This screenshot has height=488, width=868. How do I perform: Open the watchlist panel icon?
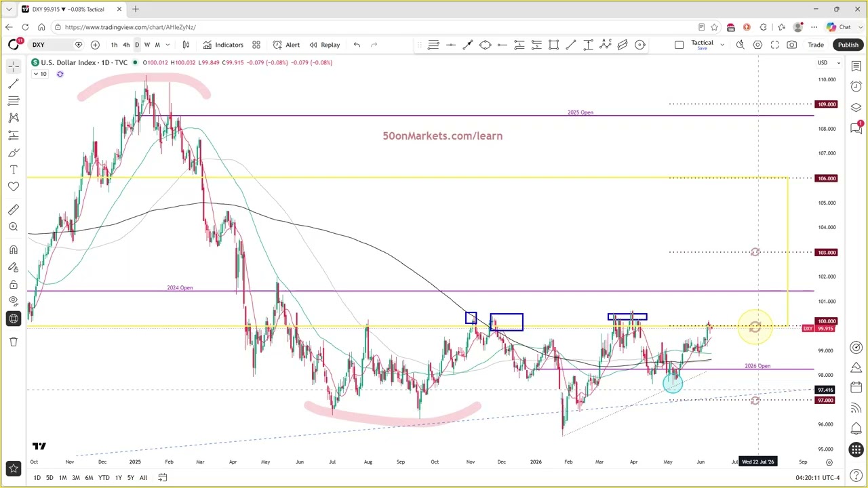856,66
